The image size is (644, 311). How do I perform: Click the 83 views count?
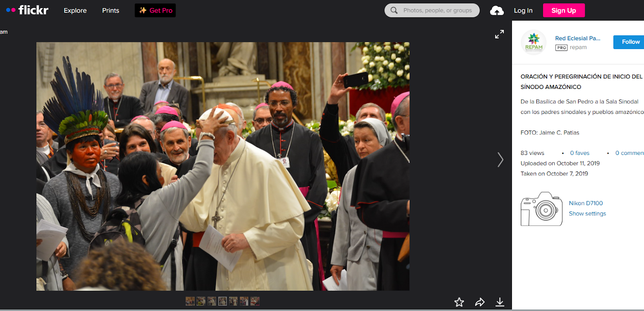pos(532,153)
